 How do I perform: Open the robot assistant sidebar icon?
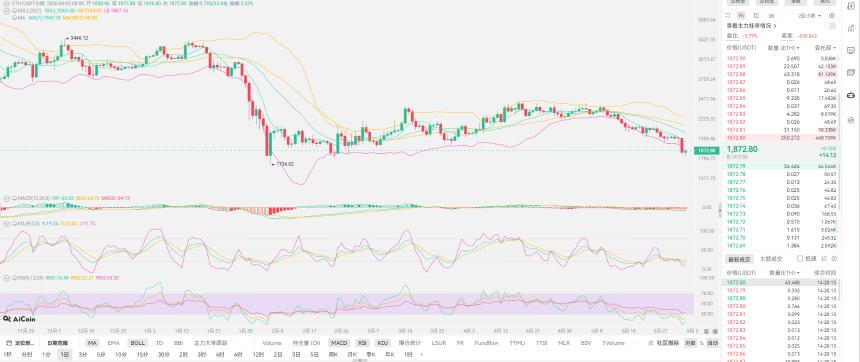coord(851,94)
